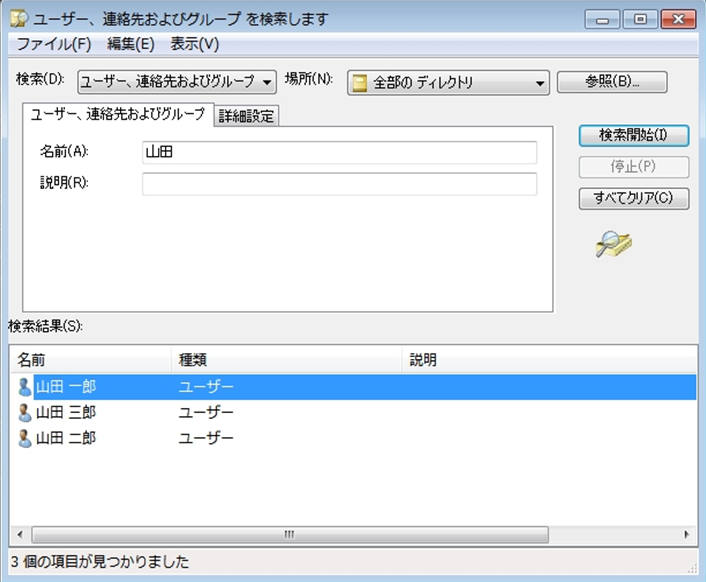
Task: Click status text 3 個の項目が見つかりました
Action: point(100,562)
